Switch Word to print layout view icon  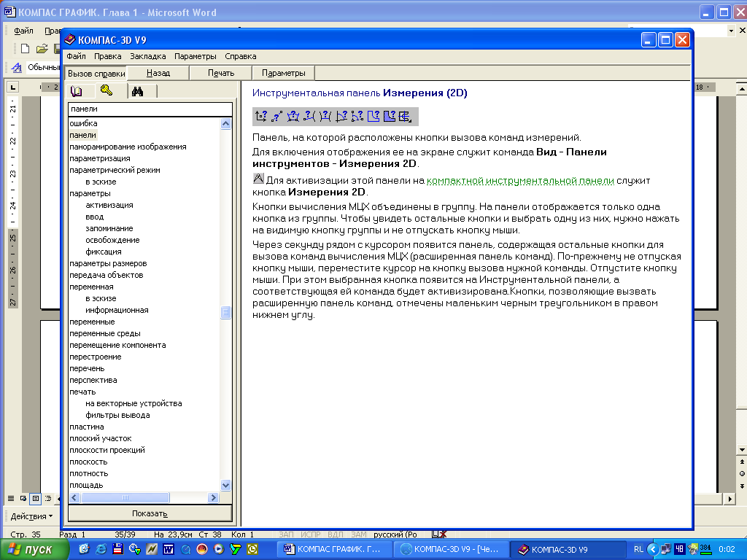(x=35, y=498)
